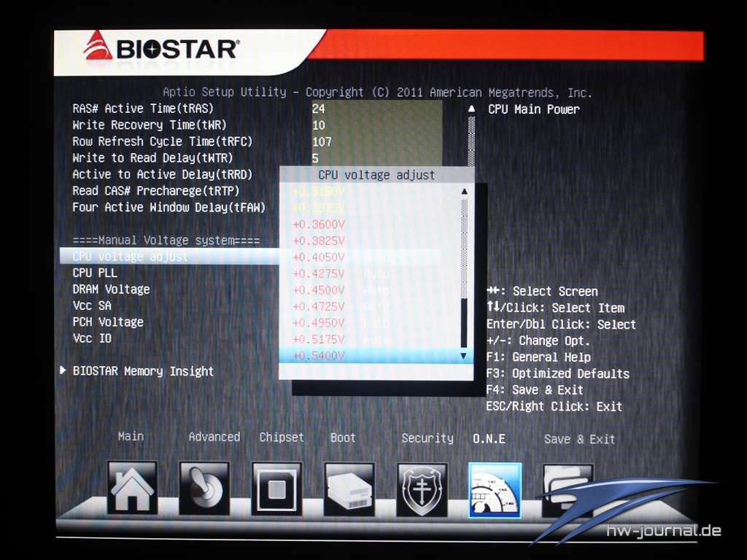
Task: Switch to the Chipset tab label
Action: pyautogui.click(x=282, y=437)
